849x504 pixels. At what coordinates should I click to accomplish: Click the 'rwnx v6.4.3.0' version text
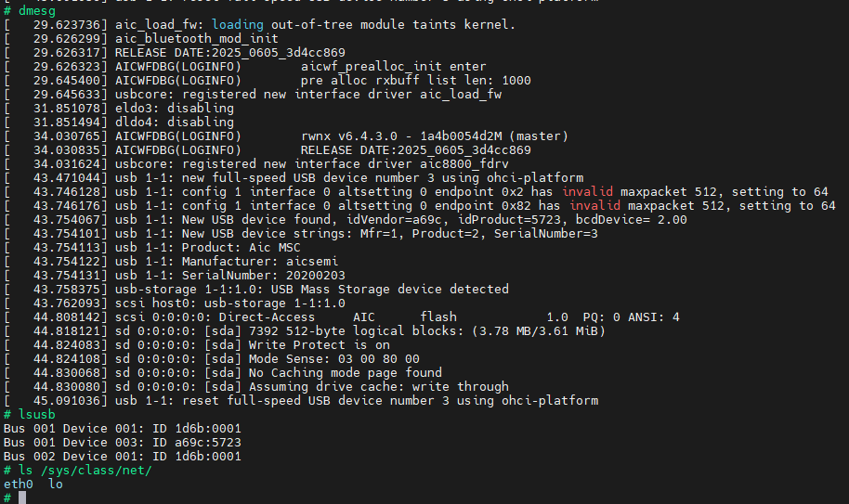[x=353, y=136]
